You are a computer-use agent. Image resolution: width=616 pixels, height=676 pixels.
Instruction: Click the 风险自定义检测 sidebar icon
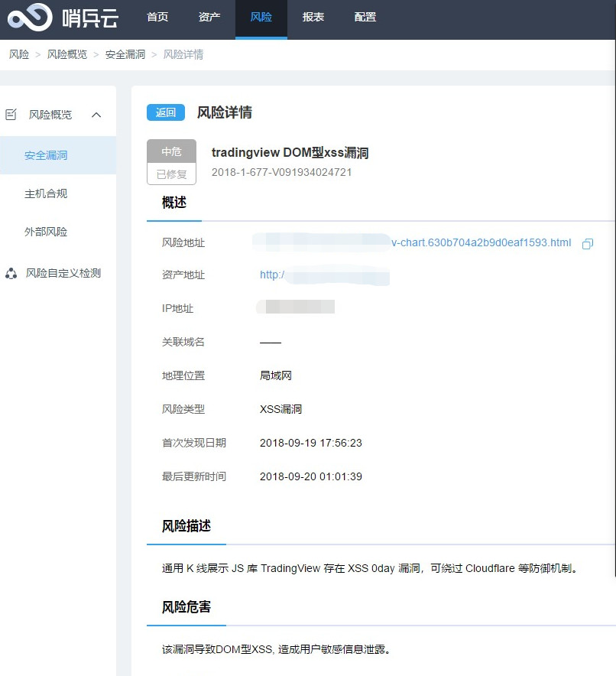(11, 273)
